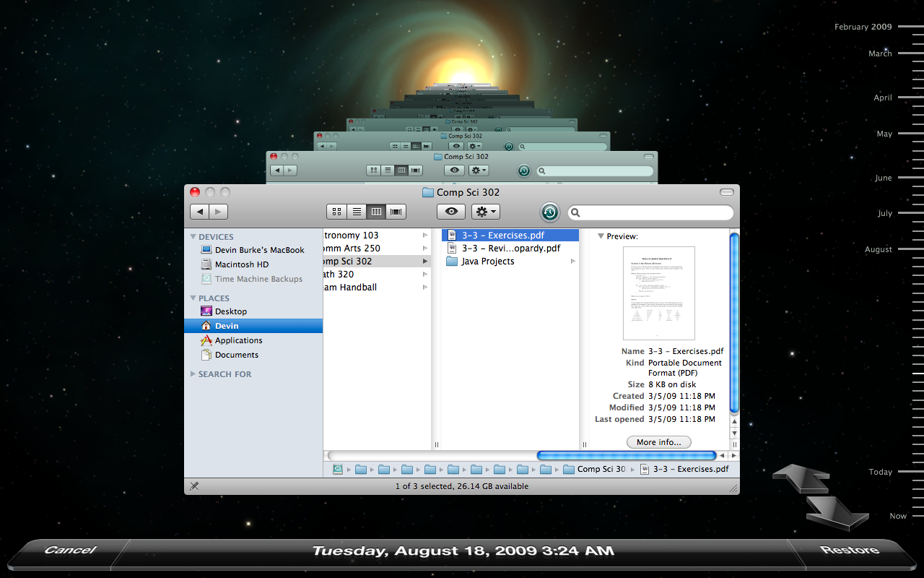The height and width of the screenshot is (578, 924).
Task: Click the Comp Sci 30 folder in the path bar
Action: (x=594, y=469)
